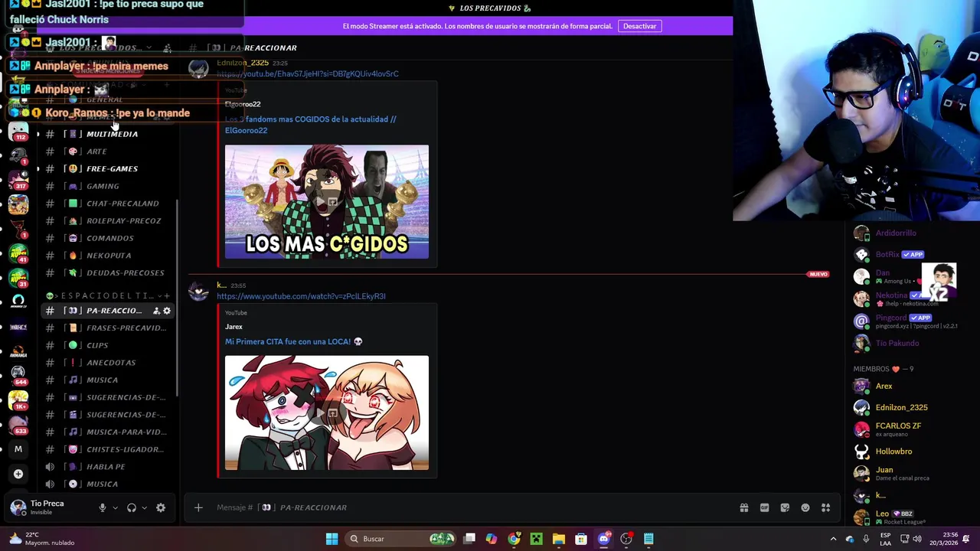Open the MUSICA-PARA-VID... channel
This screenshot has height=551, width=980.
coord(107,432)
